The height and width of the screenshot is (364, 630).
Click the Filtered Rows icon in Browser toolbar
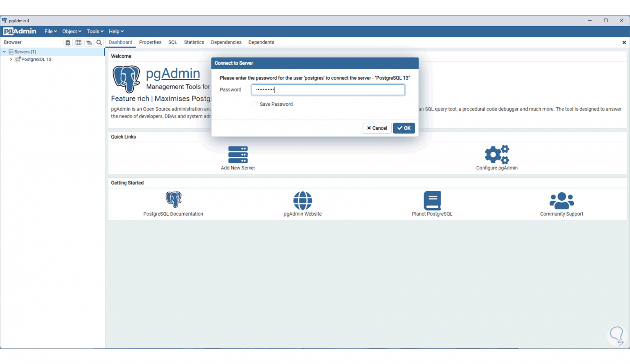point(89,42)
